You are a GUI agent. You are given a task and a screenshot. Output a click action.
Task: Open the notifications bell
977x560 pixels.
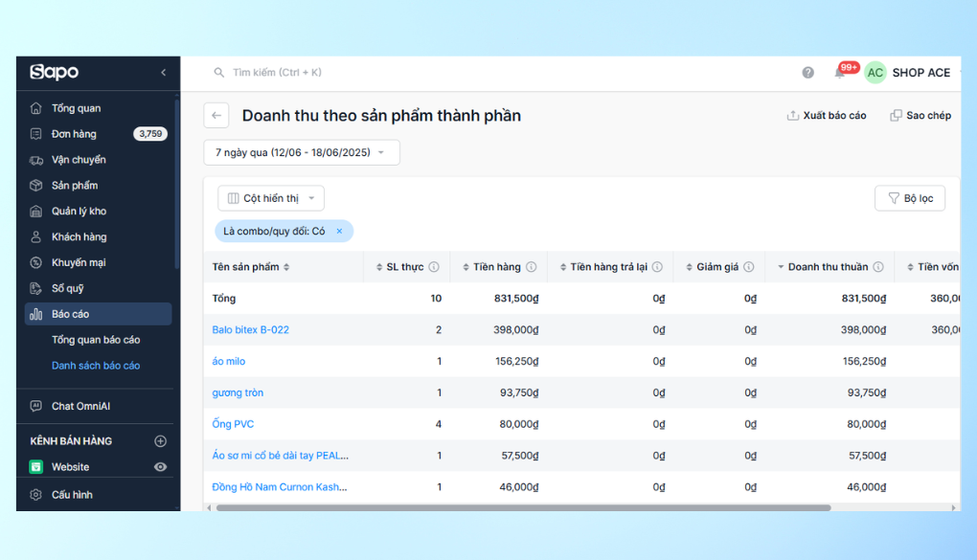click(840, 73)
